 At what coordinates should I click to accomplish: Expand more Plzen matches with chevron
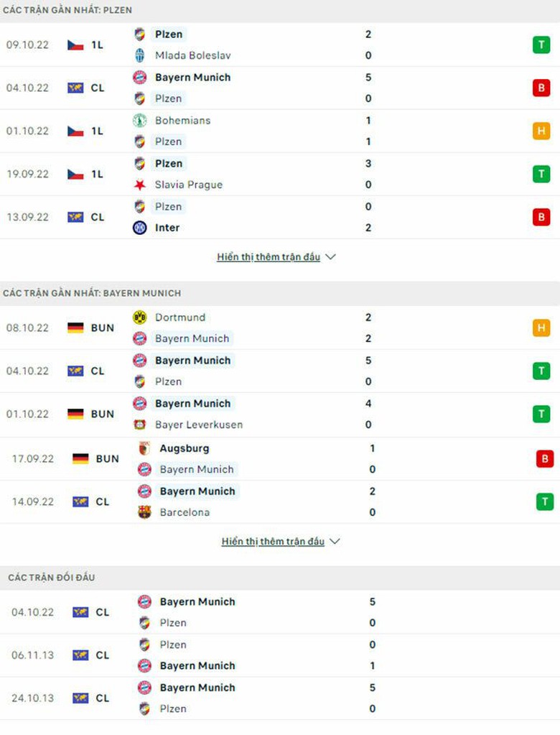point(331,256)
